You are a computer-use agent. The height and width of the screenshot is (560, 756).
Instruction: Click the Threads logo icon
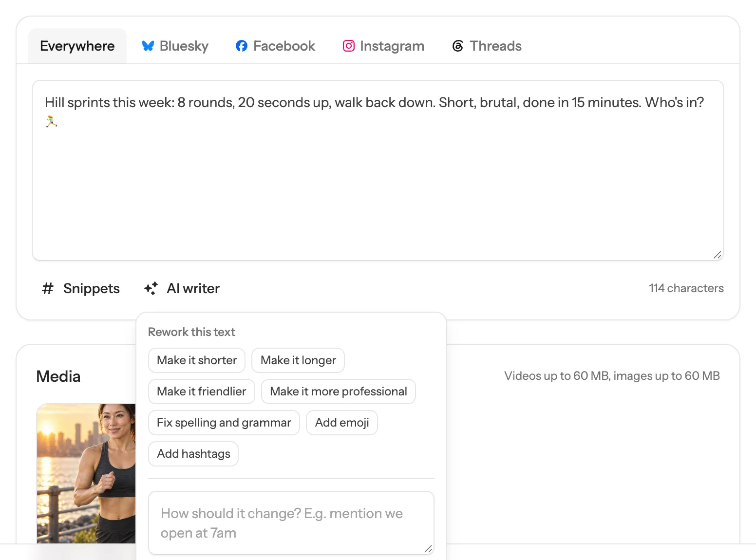(458, 46)
